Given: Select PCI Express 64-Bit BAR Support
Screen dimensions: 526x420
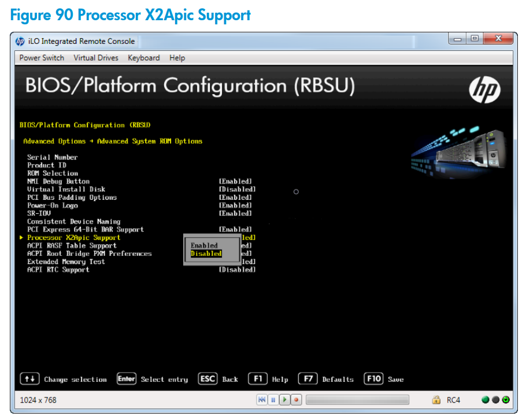Looking at the screenshot, I should click(x=86, y=229).
